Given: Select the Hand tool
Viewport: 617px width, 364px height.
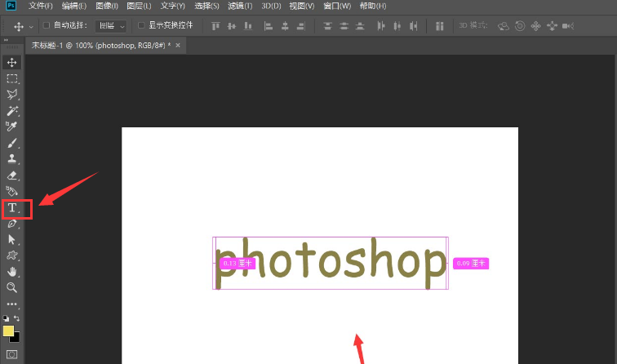Looking at the screenshot, I should point(11,272).
